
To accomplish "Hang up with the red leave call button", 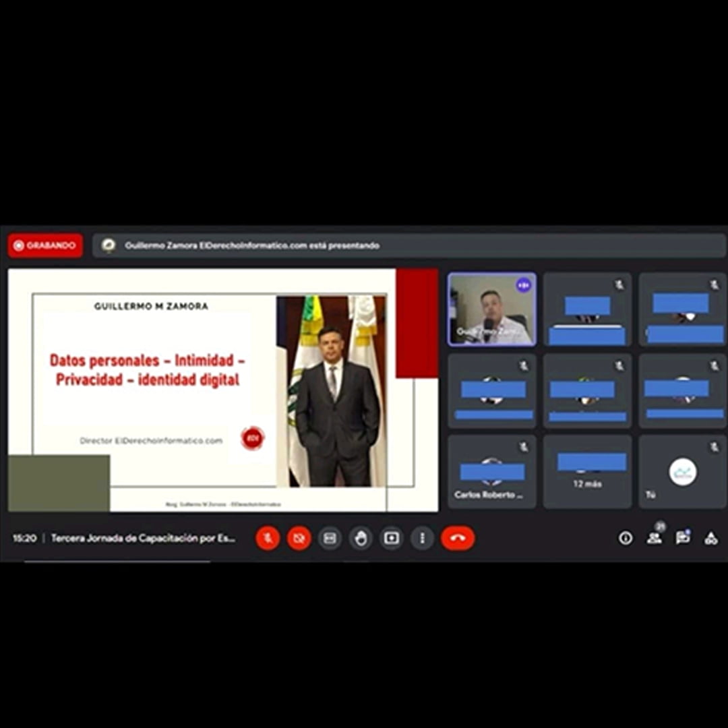I will (x=458, y=538).
